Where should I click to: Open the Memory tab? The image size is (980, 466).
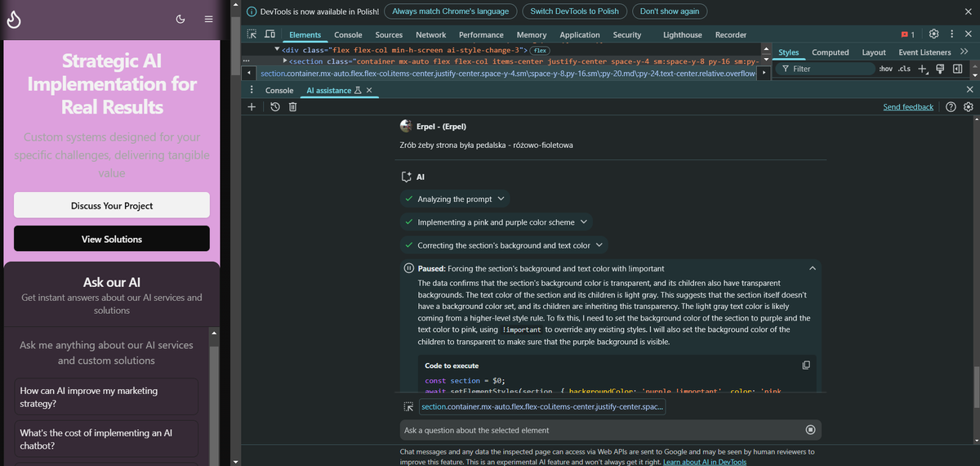pyautogui.click(x=532, y=35)
